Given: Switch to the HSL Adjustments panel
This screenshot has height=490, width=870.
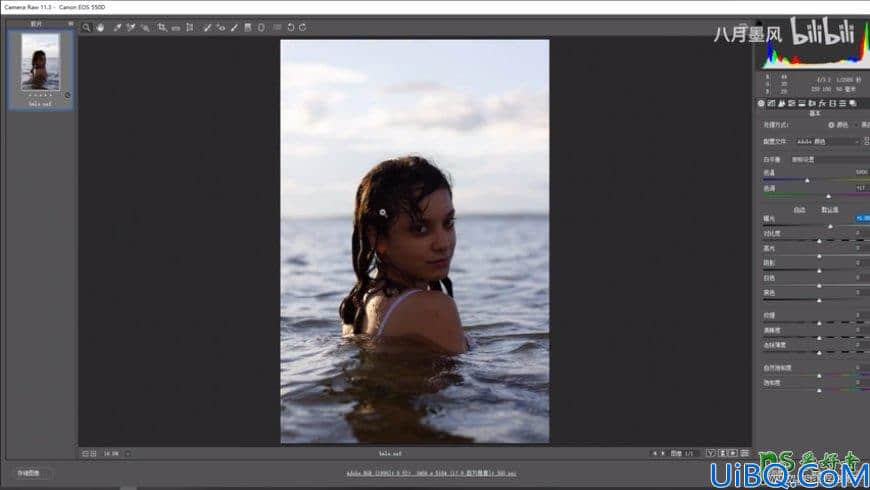Looking at the screenshot, I should tap(792, 103).
